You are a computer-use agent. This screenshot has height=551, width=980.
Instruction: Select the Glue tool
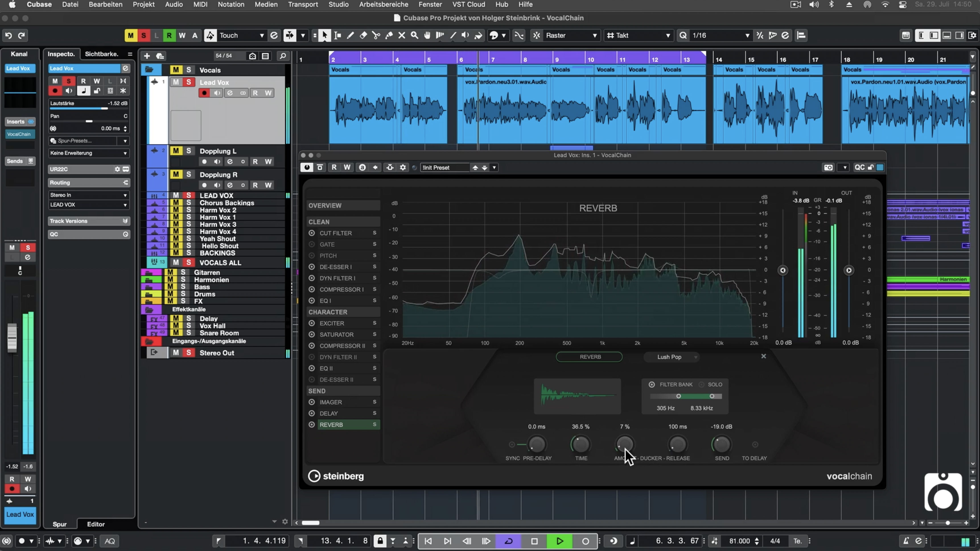(x=389, y=35)
